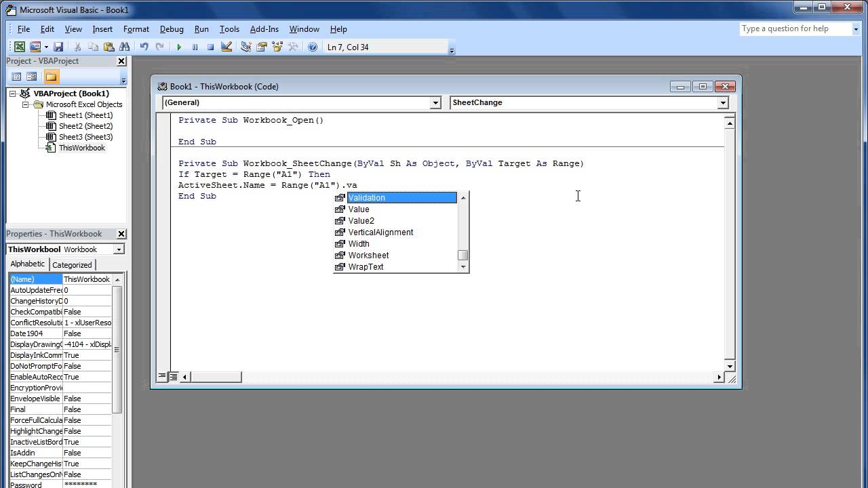Toggle Folders button in Project panel
Viewport: 868px width, 488px height.
click(52, 77)
